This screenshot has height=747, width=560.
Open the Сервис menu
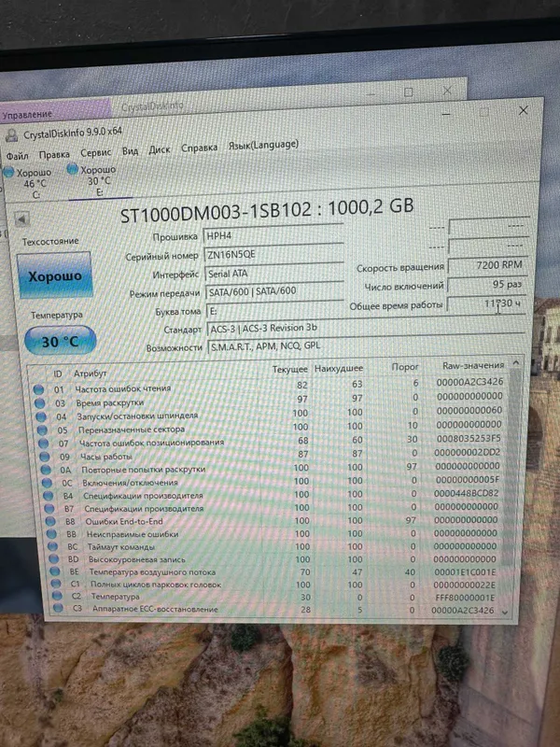click(x=96, y=152)
